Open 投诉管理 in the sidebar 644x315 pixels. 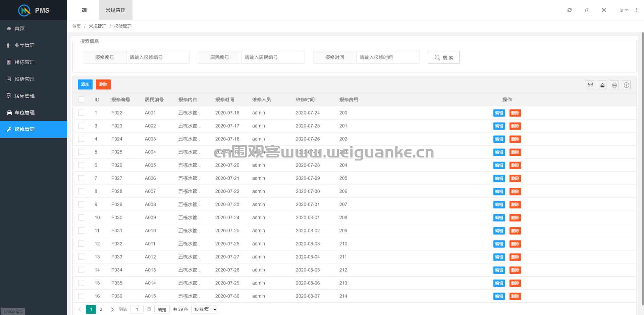(34, 79)
